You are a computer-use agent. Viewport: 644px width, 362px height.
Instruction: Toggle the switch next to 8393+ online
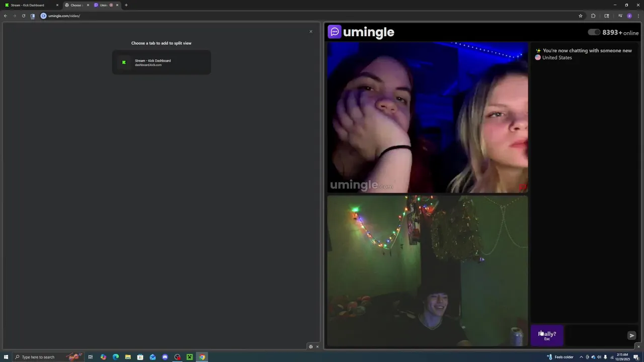(x=594, y=32)
